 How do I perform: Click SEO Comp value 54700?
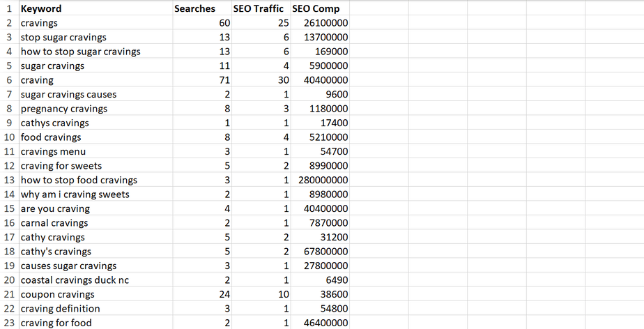[x=320, y=151]
